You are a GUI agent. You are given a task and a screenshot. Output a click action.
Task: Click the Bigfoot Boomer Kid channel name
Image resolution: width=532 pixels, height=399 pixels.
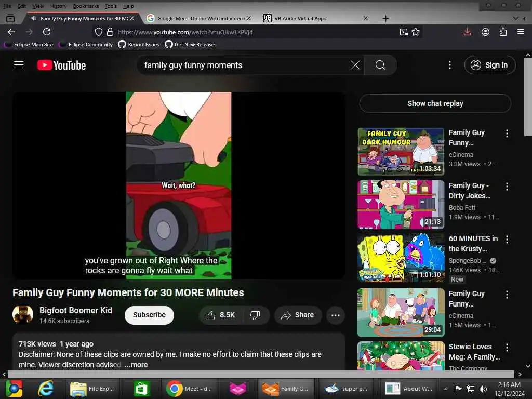pos(76,311)
